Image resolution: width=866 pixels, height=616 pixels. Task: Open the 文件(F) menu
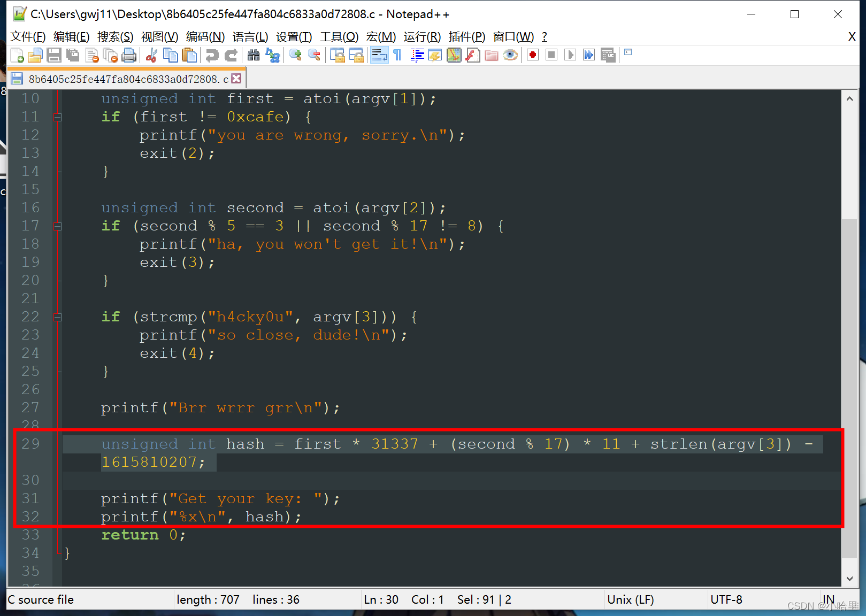(28, 36)
